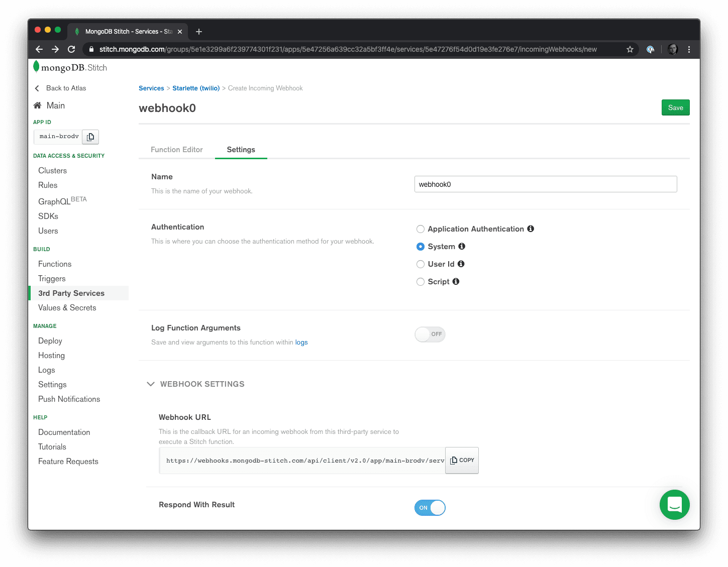Open the Intercom chat bubble
728x567 pixels.
674,505
